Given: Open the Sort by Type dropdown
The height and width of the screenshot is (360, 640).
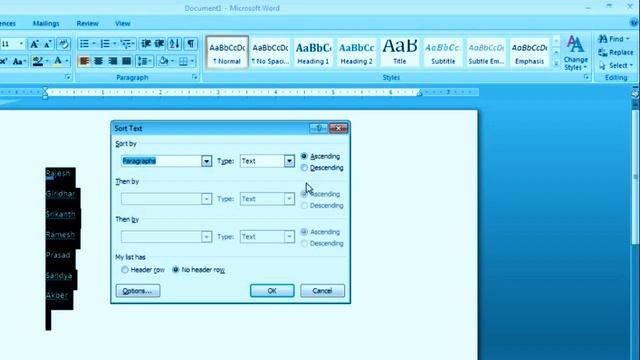Looking at the screenshot, I should pyautogui.click(x=289, y=161).
